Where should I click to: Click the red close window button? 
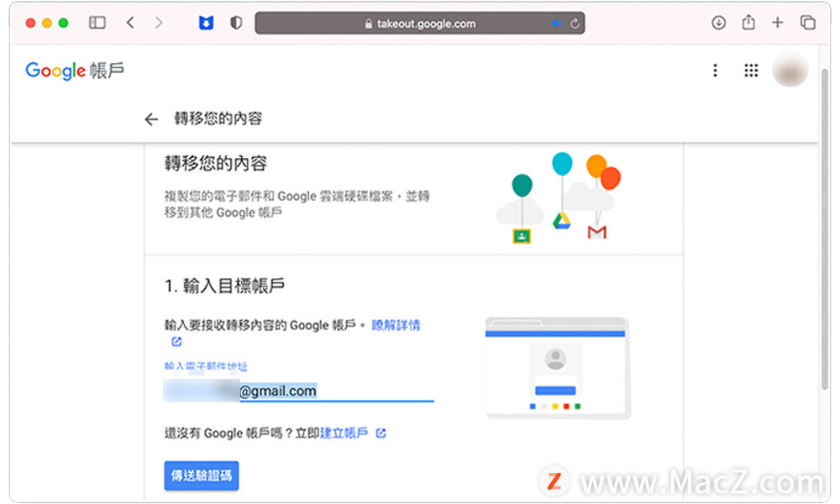pyautogui.click(x=30, y=23)
